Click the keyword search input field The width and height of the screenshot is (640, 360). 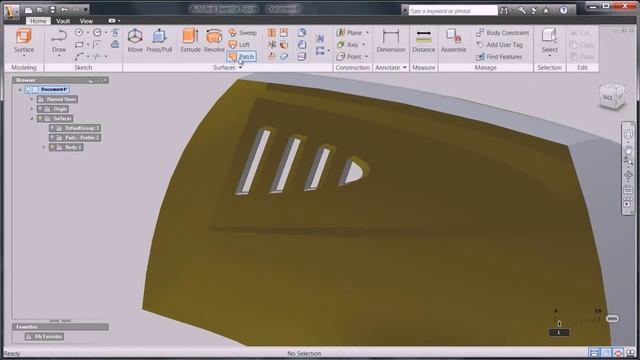coord(453,11)
